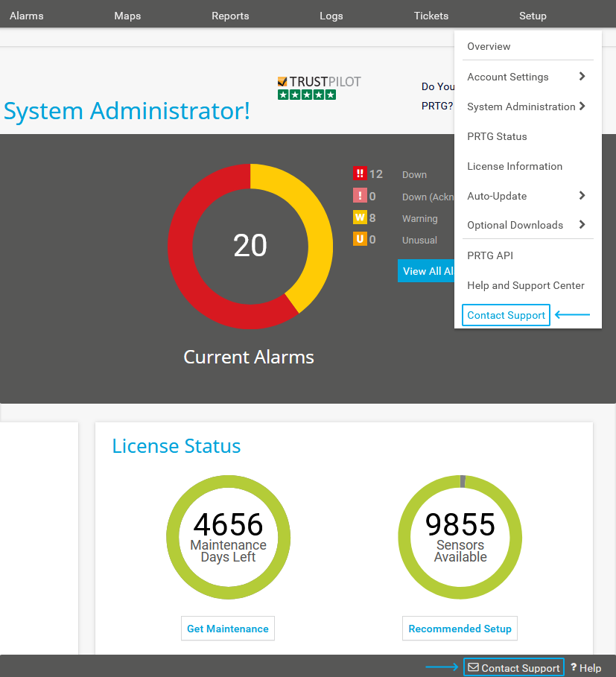Click envelope icon in footer Contact Support
Image resolution: width=616 pixels, height=677 pixels.
[x=473, y=667]
